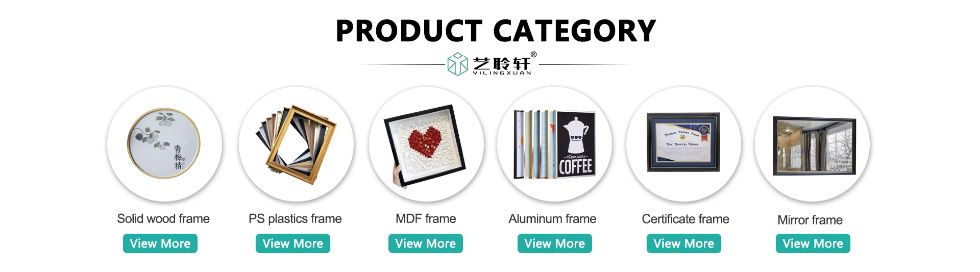Viewport: 980px width, 272px height.
Task: Select the Certificate frame product image
Action: (x=683, y=143)
